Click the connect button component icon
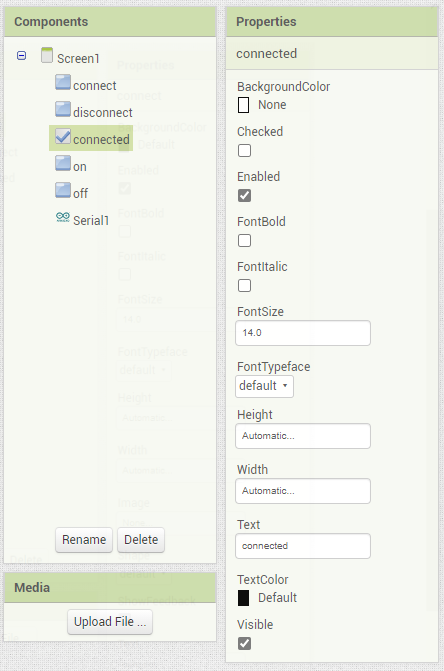The width and height of the screenshot is (444, 671). (63, 82)
